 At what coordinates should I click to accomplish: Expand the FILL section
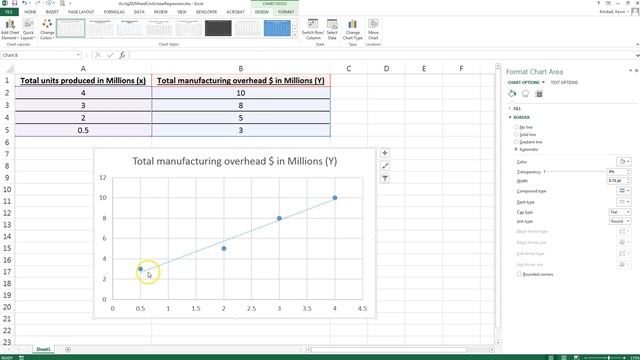click(x=515, y=109)
